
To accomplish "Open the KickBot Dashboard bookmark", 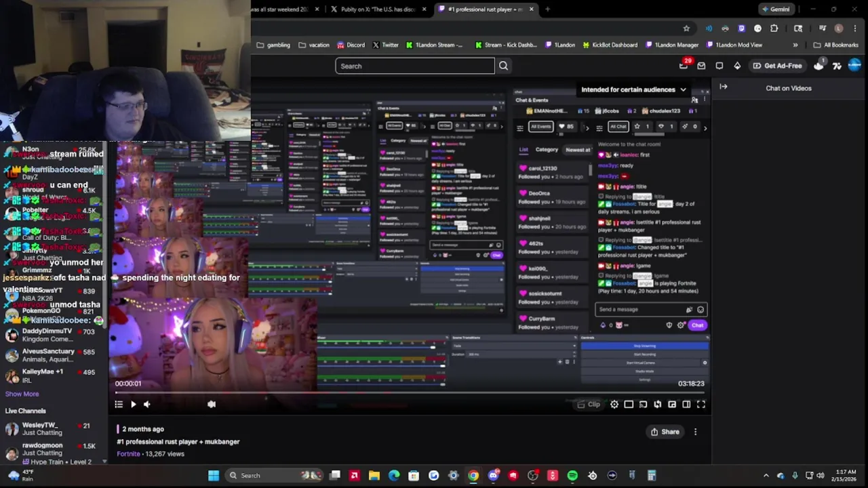I will 609,45.
